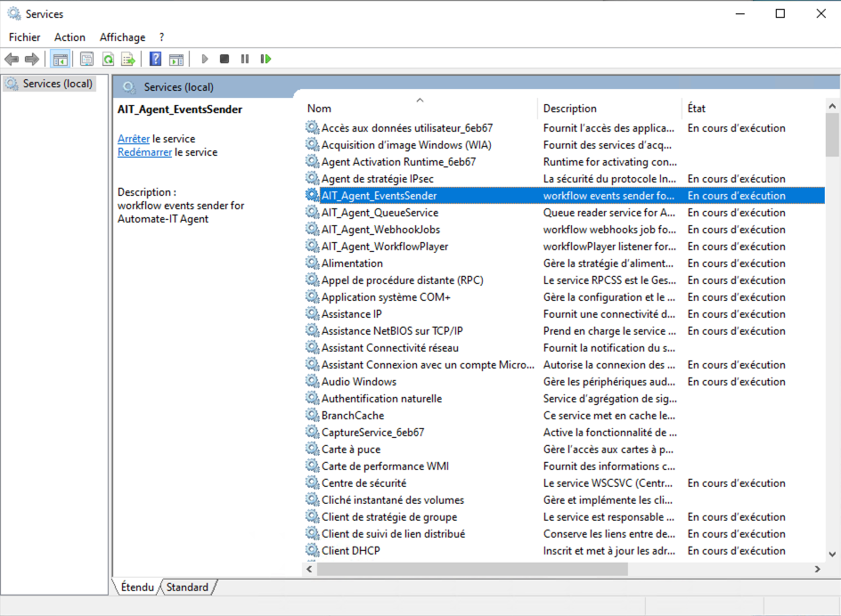Click the Services (local) pane header
841x616 pixels.
(x=178, y=87)
